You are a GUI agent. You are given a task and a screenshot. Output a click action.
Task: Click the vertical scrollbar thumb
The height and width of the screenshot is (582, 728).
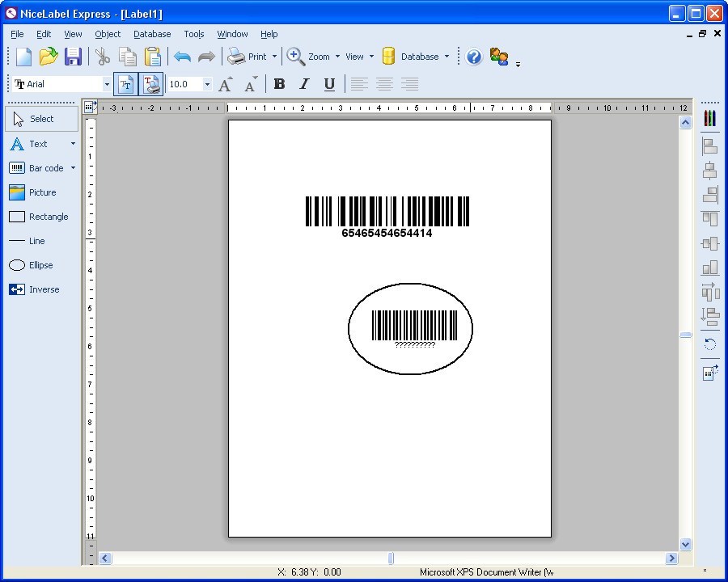686,335
